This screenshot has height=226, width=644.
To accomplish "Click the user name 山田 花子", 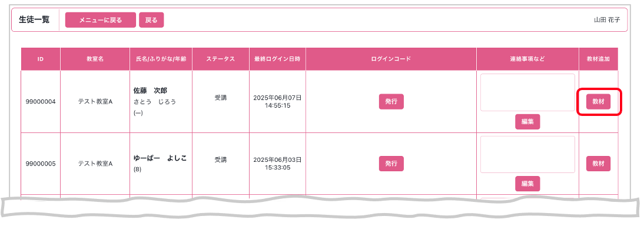I will click(x=607, y=20).
